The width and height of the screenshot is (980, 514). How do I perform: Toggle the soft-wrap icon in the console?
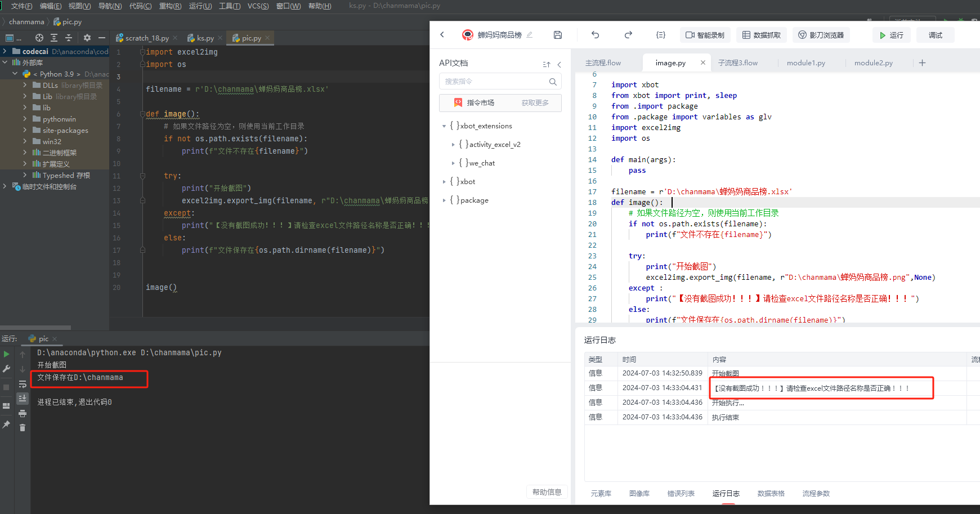pyautogui.click(x=23, y=384)
